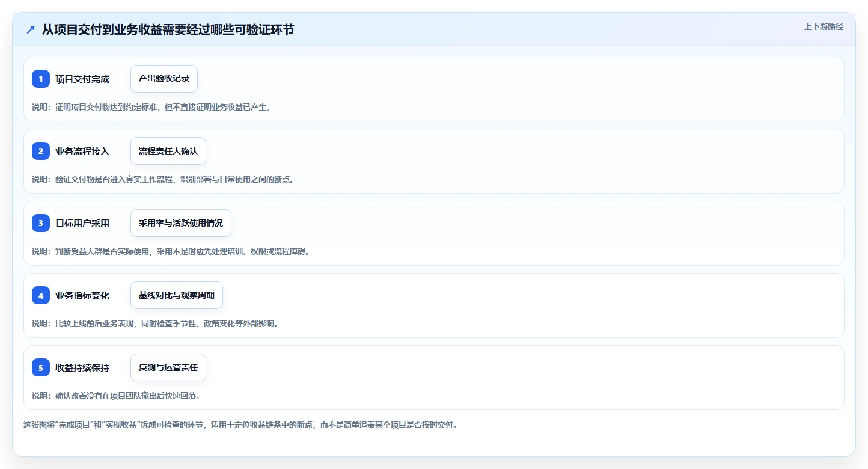This screenshot has height=469, width=868.
Task: Select the 基线对比与观察周期 chip
Action: click(177, 295)
